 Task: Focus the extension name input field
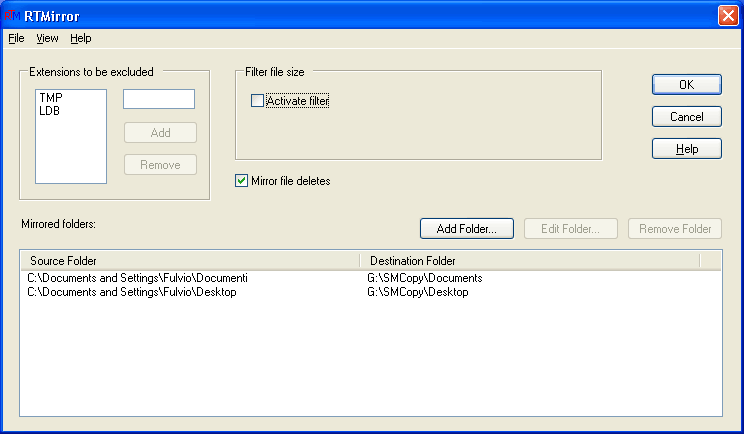click(x=159, y=99)
